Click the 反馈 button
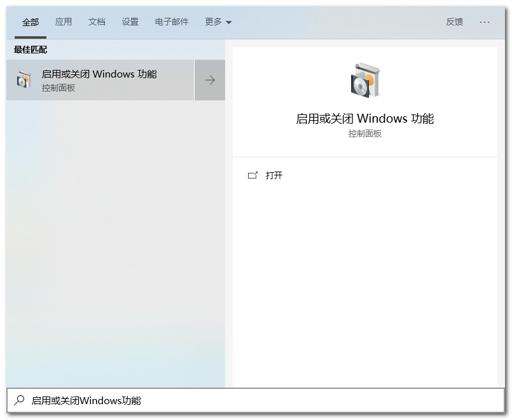Viewport: 512px width, 420px height. pyautogui.click(x=455, y=22)
